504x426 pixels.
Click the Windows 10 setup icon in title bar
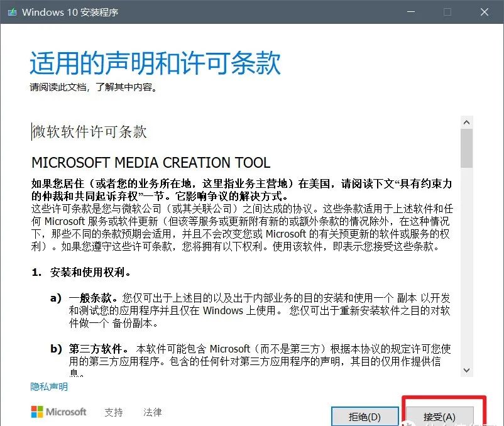point(14,11)
